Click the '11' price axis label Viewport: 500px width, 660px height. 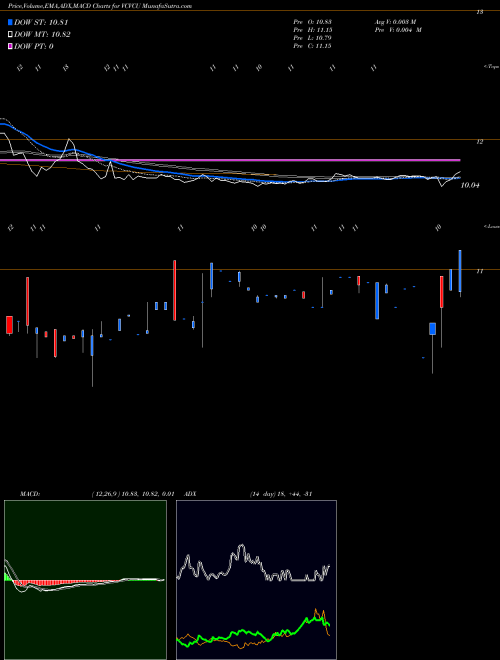click(x=479, y=271)
